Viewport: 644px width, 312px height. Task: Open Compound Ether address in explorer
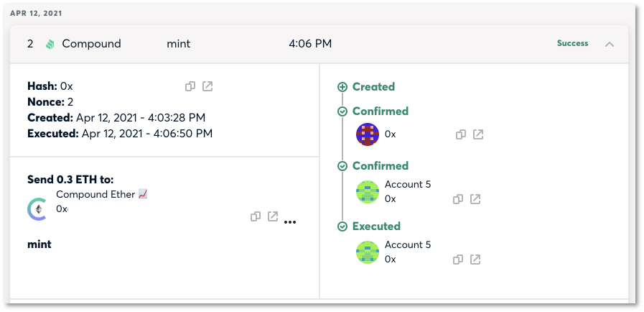pyautogui.click(x=273, y=216)
